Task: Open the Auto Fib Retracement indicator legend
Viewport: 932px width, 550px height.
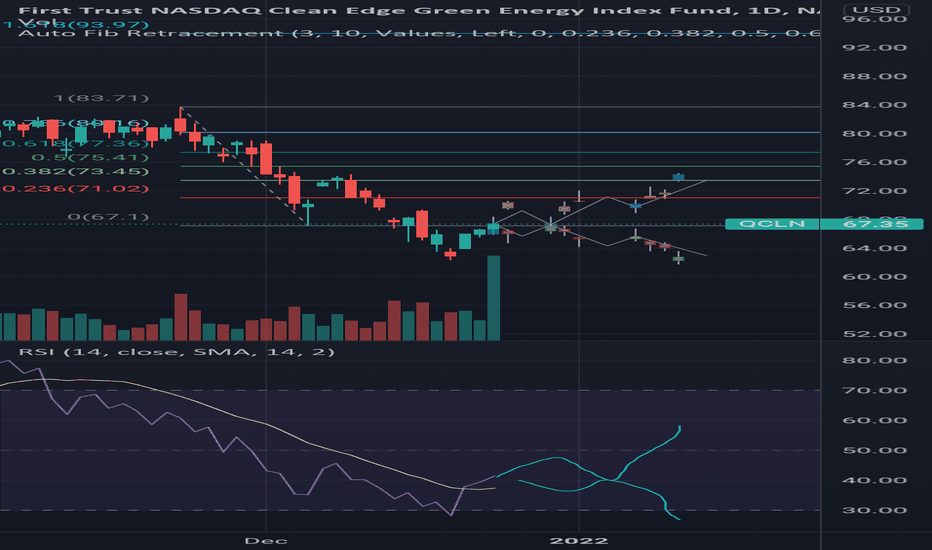Action: point(419,33)
